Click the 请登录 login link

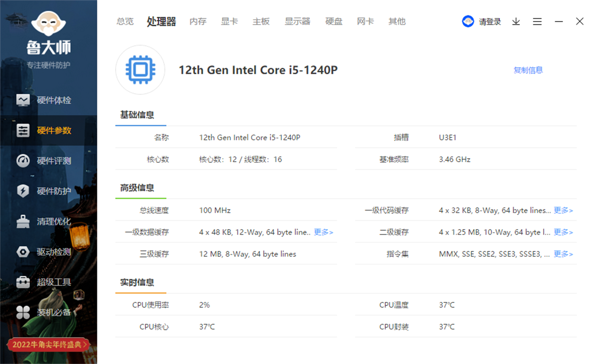(x=490, y=22)
